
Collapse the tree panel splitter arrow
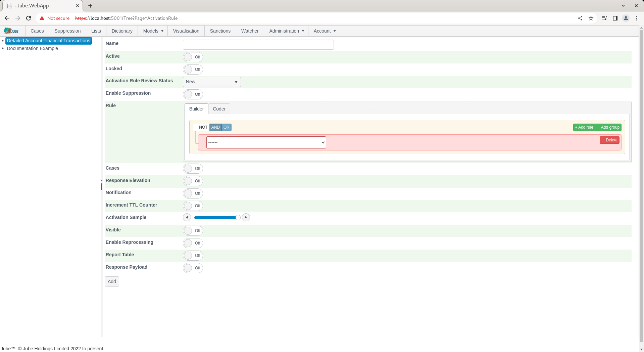102,181
